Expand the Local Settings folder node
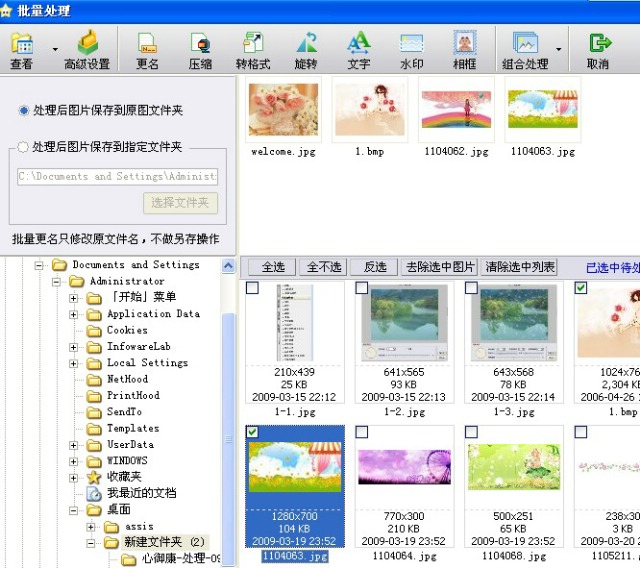 click(x=73, y=364)
